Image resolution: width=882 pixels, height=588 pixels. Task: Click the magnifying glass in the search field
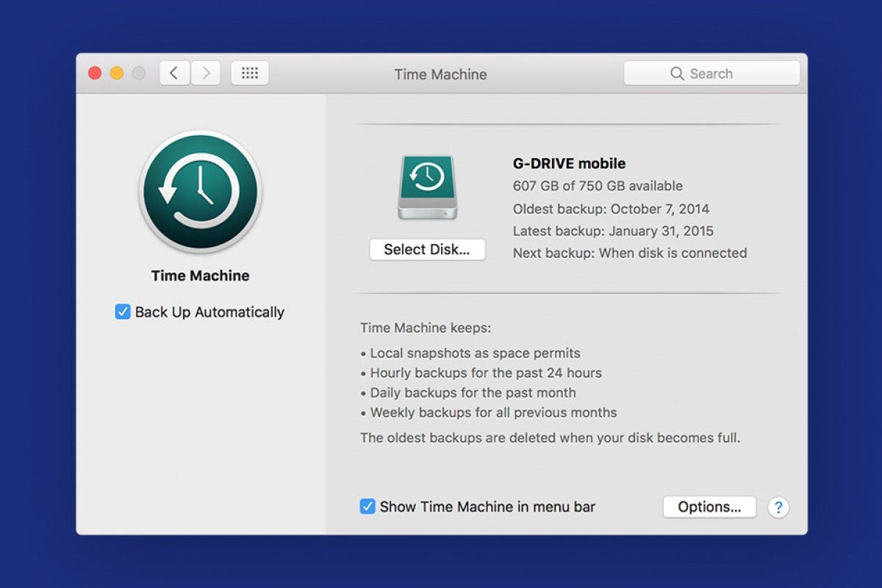677,73
